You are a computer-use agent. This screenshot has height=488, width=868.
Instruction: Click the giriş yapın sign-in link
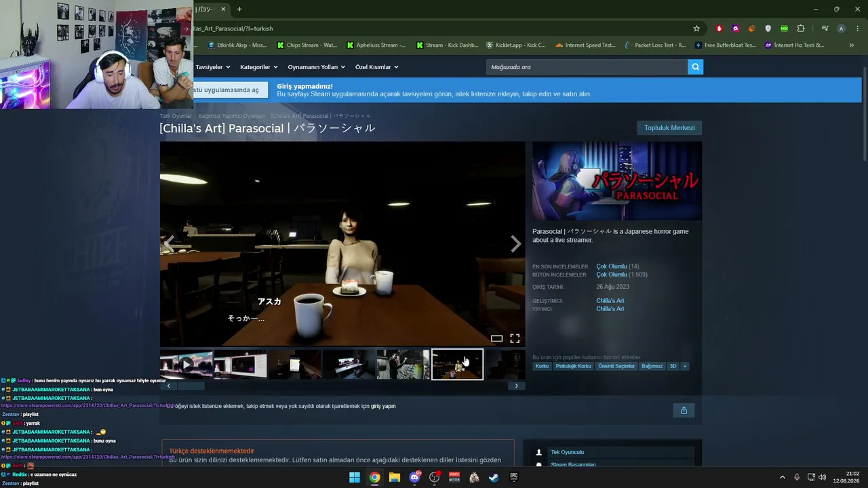pyautogui.click(x=383, y=406)
